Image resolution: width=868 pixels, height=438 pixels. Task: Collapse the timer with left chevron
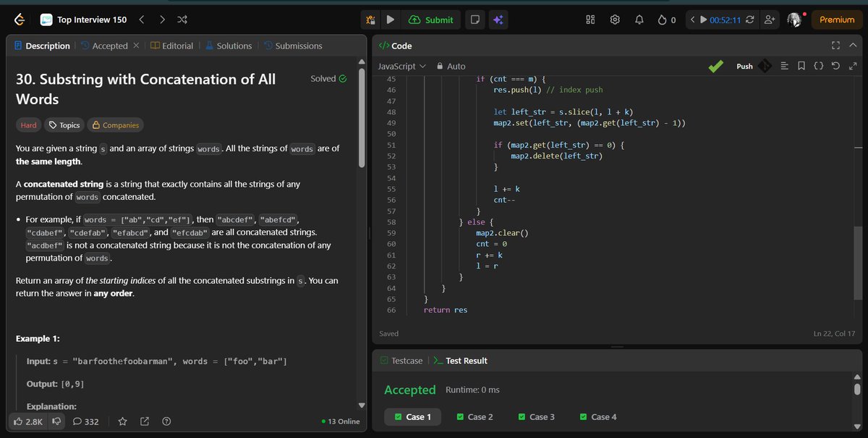(x=692, y=20)
